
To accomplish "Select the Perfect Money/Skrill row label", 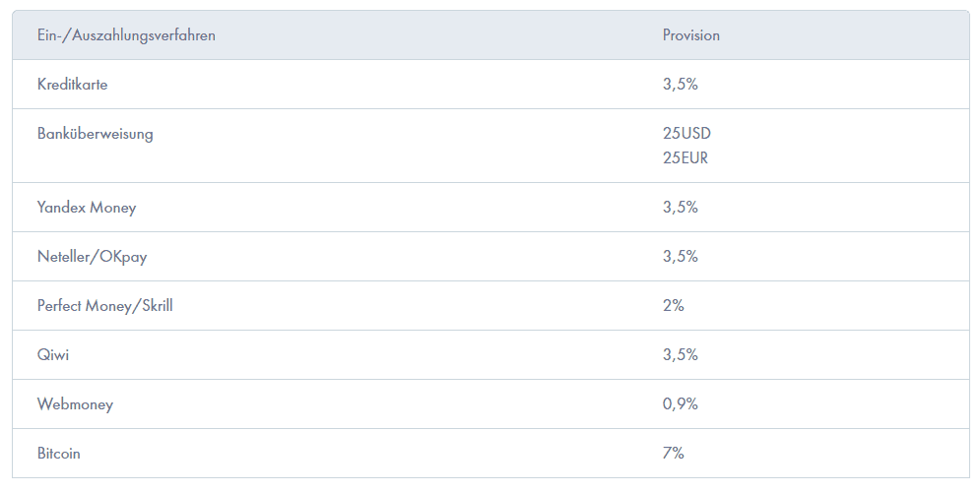I will pyautogui.click(x=105, y=306).
